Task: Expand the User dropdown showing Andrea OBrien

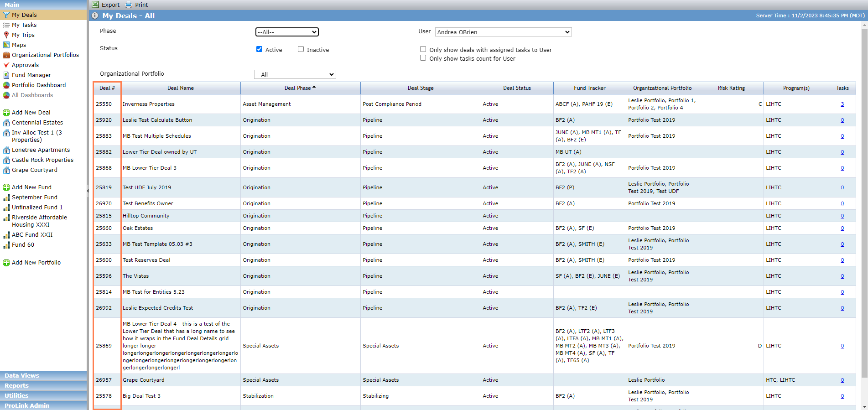Action: 503,32
